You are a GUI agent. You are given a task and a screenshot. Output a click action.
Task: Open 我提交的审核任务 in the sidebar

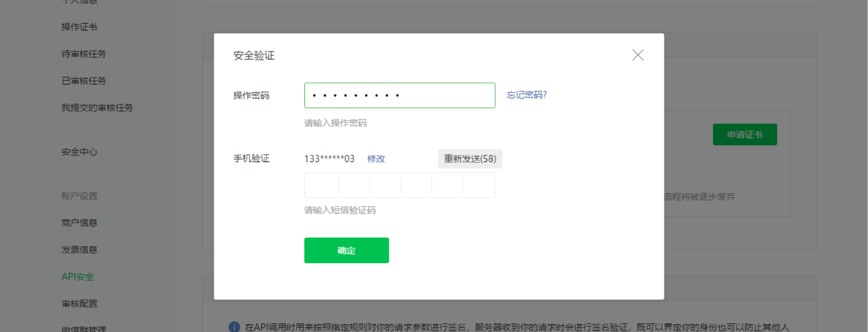[97, 108]
